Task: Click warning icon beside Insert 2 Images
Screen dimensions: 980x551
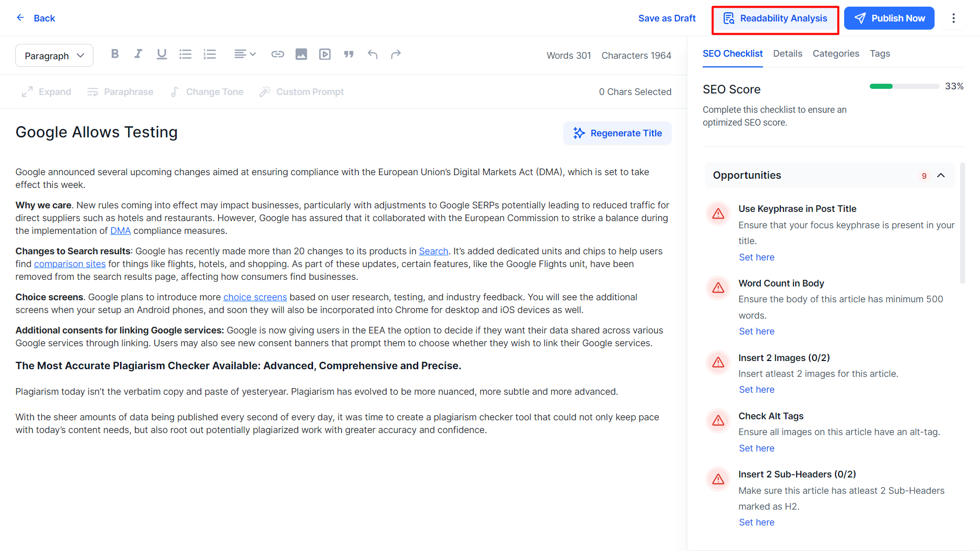Action: 718,363
